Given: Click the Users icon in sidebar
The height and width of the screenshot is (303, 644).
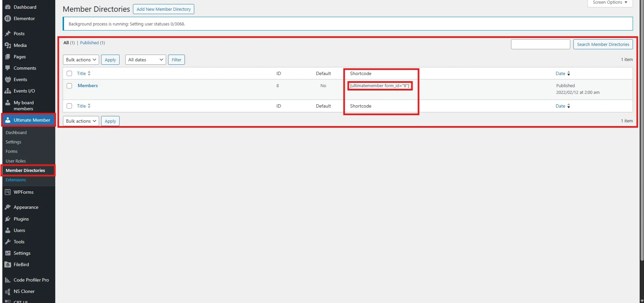Looking at the screenshot, I should (x=8, y=230).
